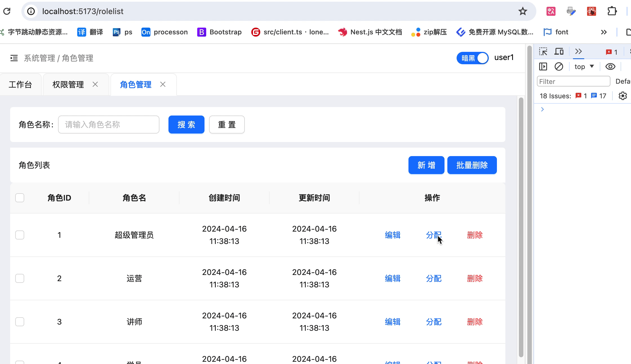Open the top context dropdown
Viewport: 631px width, 364px height.
tap(584, 66)
